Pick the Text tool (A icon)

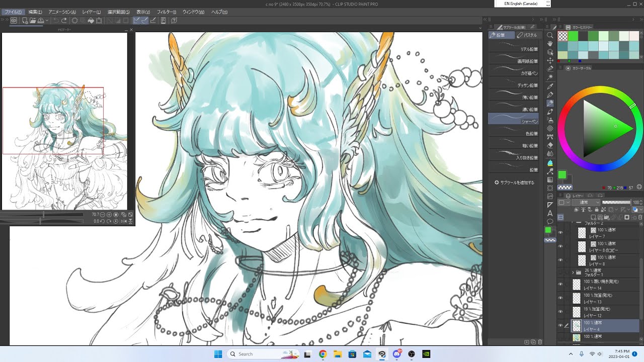click(x=550, y=213)
